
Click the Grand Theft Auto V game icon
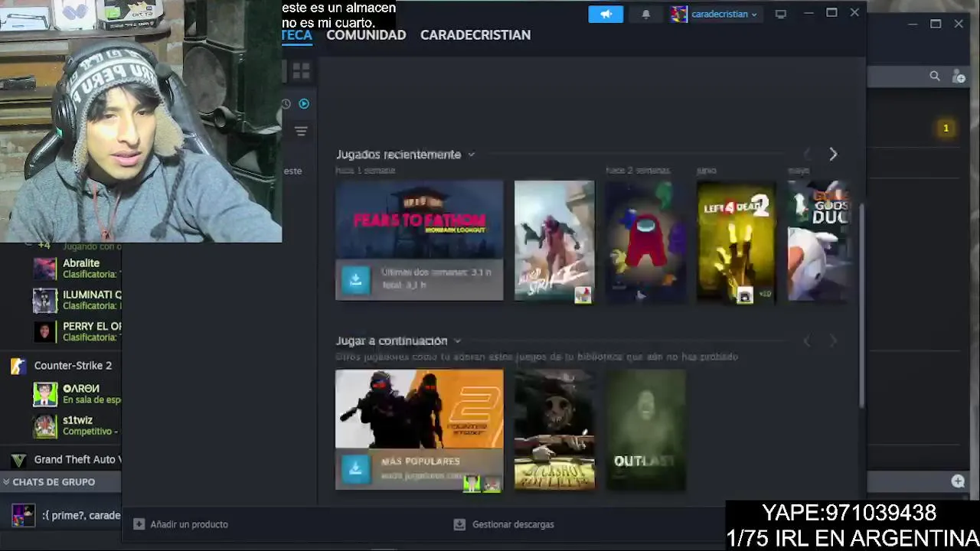18,460
